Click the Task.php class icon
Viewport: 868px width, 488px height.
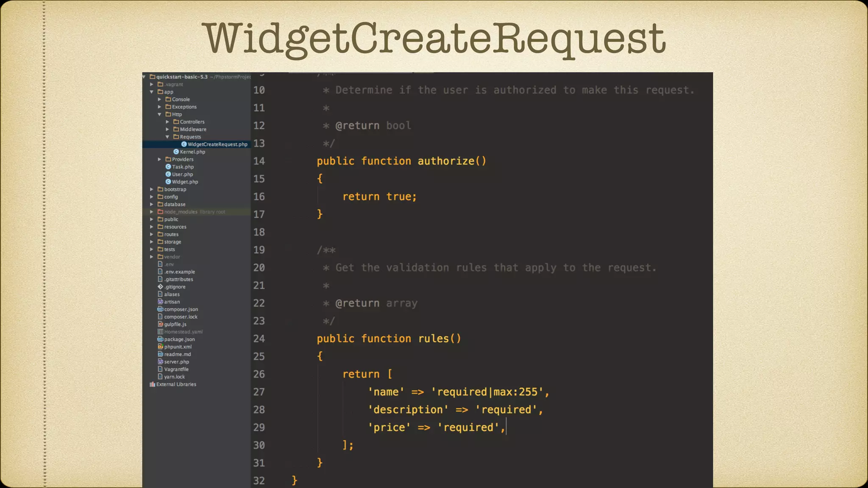[168, 167]
